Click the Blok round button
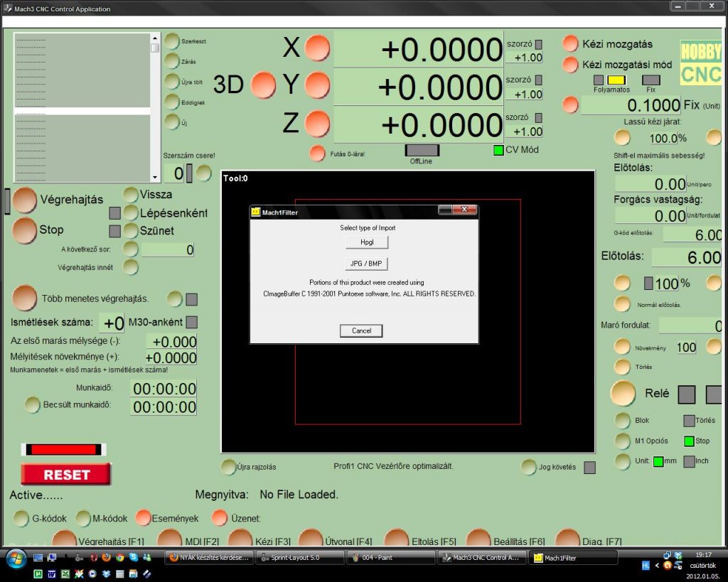The height and width of the screenshot is (582, 728). (622, 421)
